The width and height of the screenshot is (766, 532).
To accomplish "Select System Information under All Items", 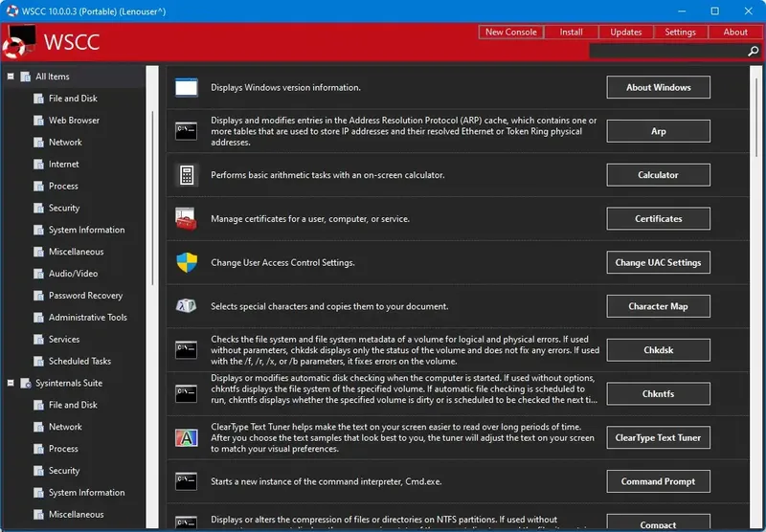I will [86, 230].
